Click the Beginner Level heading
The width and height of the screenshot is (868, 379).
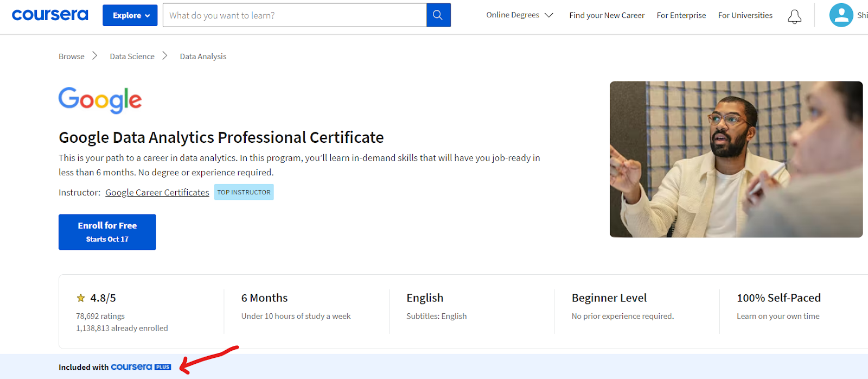click(x=609, y=298)
